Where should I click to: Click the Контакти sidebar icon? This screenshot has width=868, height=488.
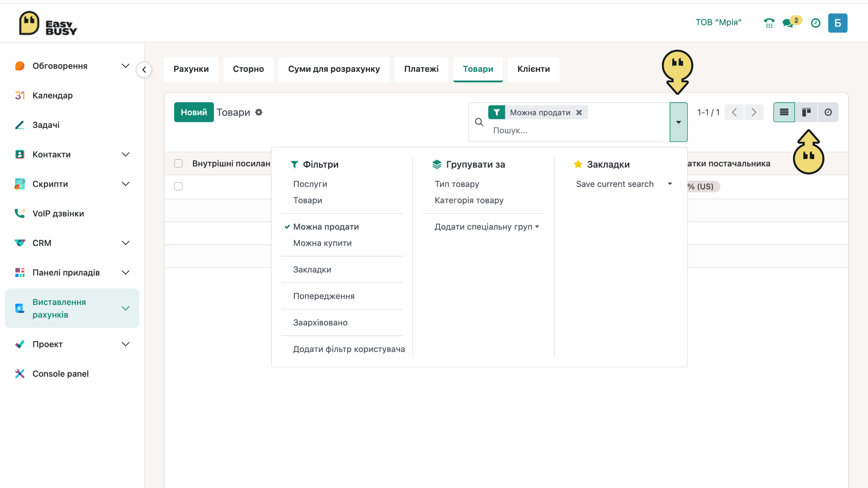tap(20, 155)
